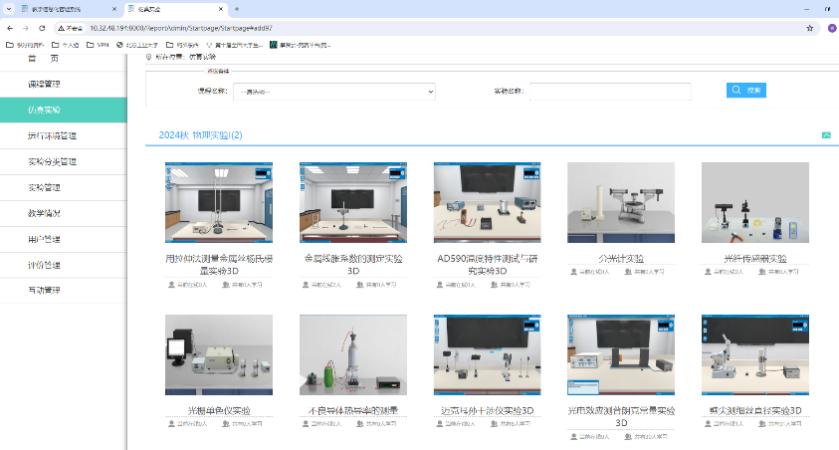Click the blue 搜索 search button

click(746, 90)
